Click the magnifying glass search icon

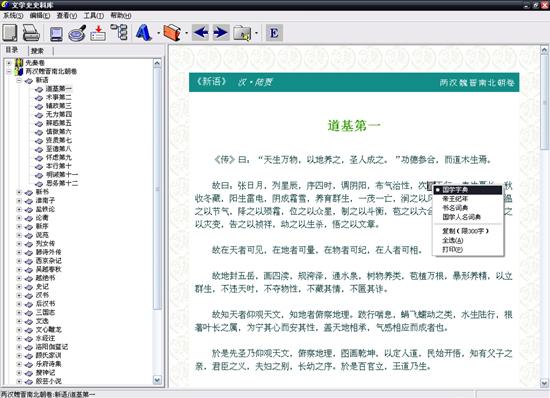click(77, 33)
